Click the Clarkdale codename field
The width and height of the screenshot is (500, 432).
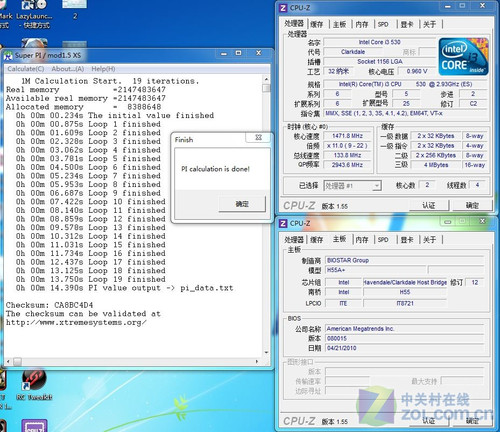[353, 52]
